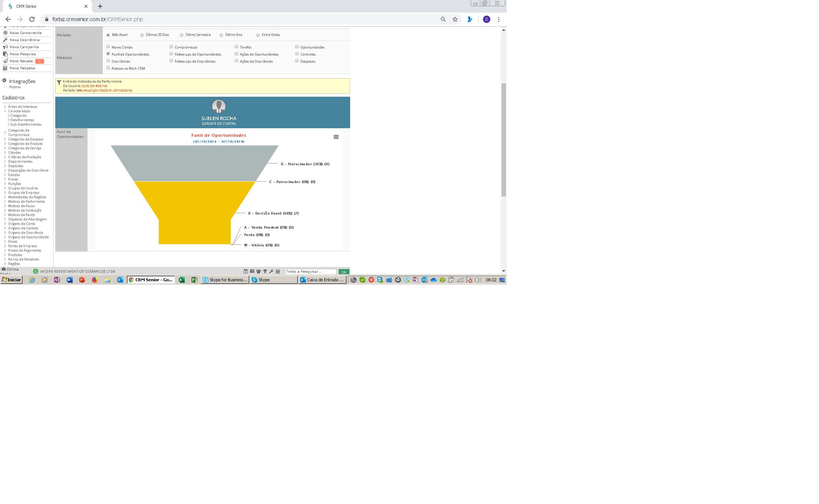Viewport: 819px width, 504px height.
Task: Click the wrench icon in bottom toolbar
Action: (271, 271)
